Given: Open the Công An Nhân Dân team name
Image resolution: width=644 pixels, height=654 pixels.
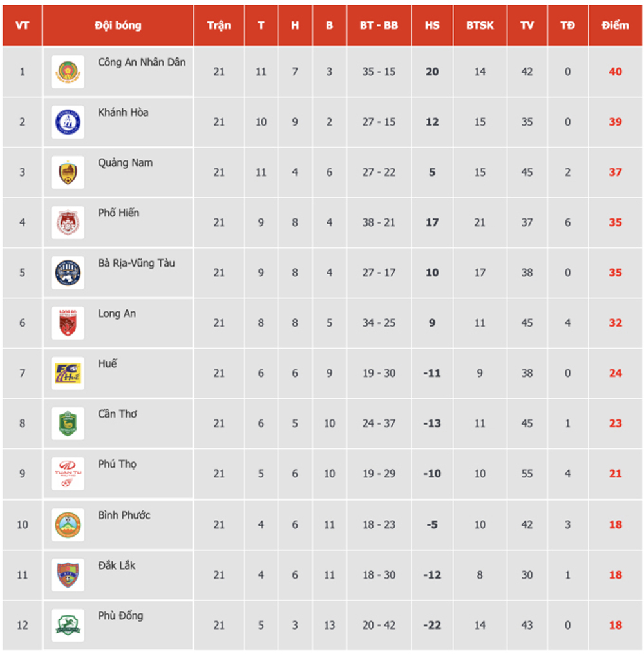Looking at the screenshot, I should [x=142, y=62].
